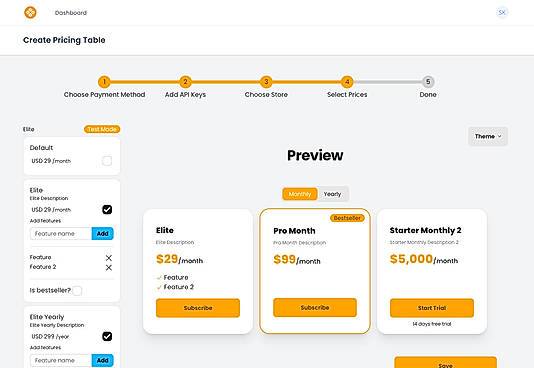Click the "Preview" heading
Screen dimensions: 534x368
pyautogui.click(x=315, y=155)
